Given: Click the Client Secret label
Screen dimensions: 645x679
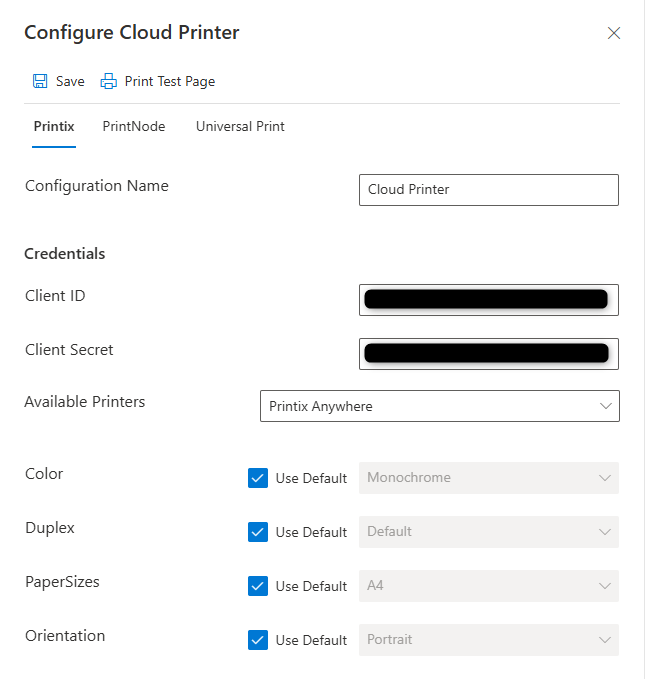Looking at the screenshot, I should (69, 349).
